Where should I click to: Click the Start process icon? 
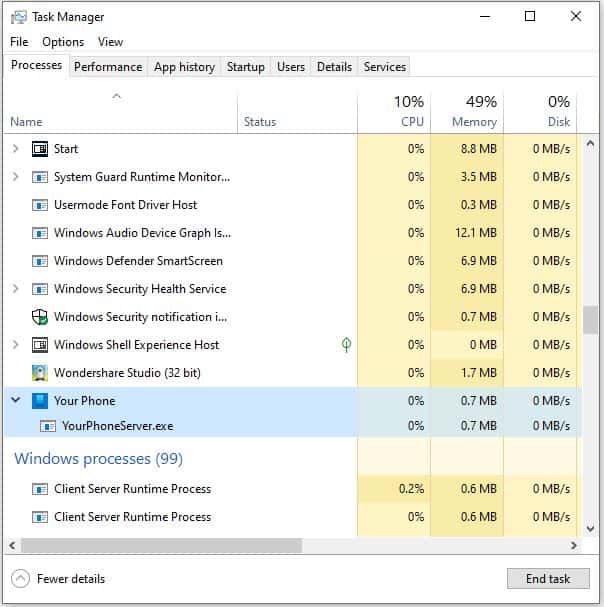pos(39,149)
